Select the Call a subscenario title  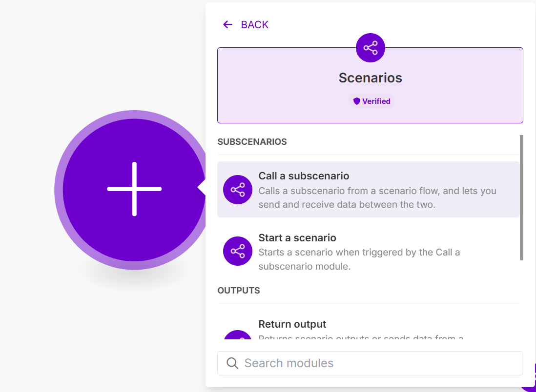[x=304, y=176]
